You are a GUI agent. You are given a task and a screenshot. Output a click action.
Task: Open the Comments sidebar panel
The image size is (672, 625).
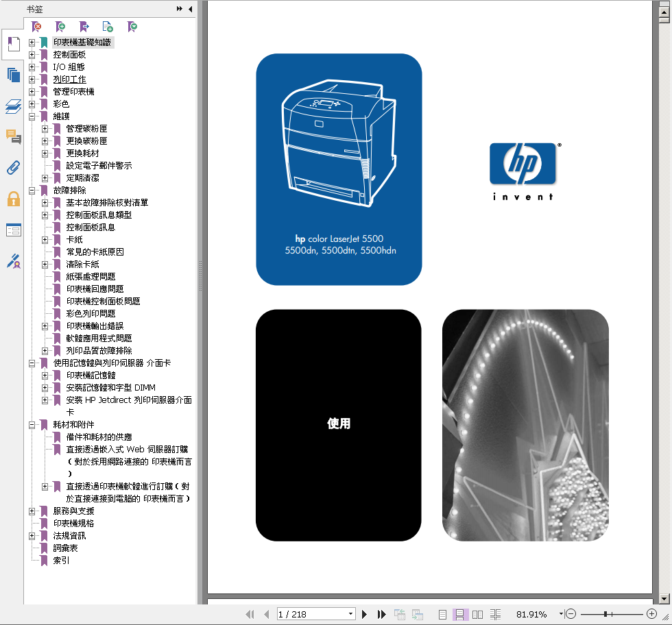point(13,136)
